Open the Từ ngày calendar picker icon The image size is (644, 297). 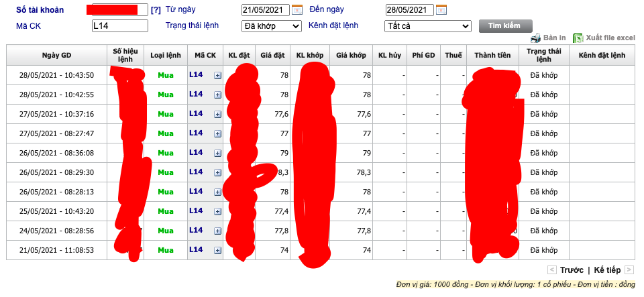click(297, 9)
